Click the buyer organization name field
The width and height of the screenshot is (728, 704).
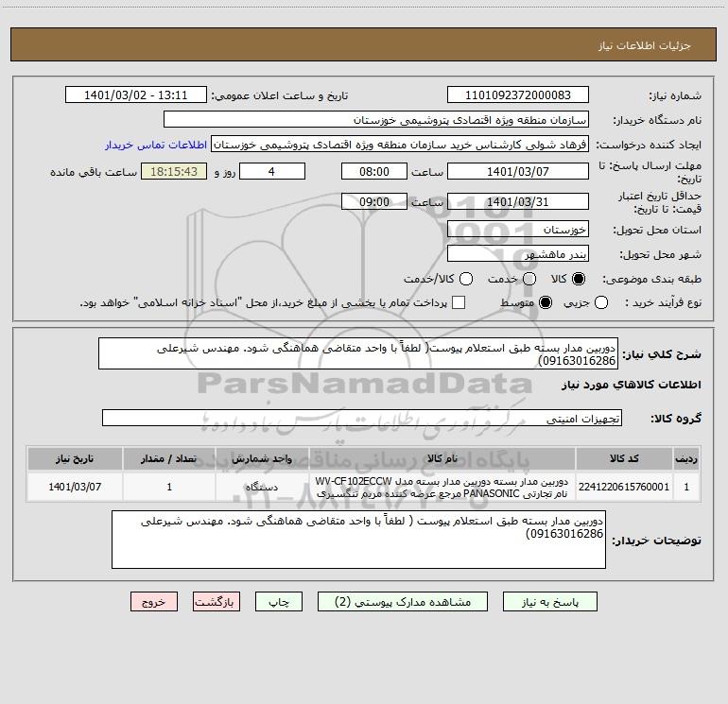pos(376,120)
